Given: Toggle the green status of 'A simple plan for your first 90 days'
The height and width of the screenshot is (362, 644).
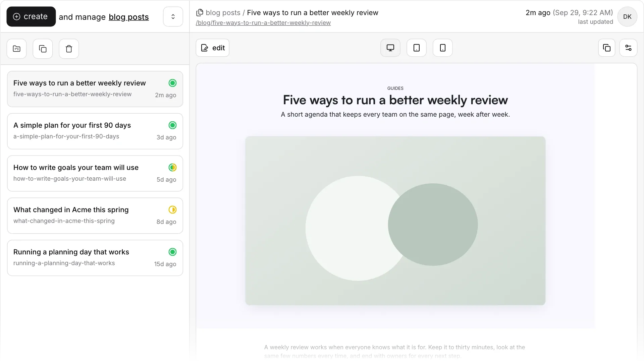Looking at the screenshot, I should click(x=172, y=125).
